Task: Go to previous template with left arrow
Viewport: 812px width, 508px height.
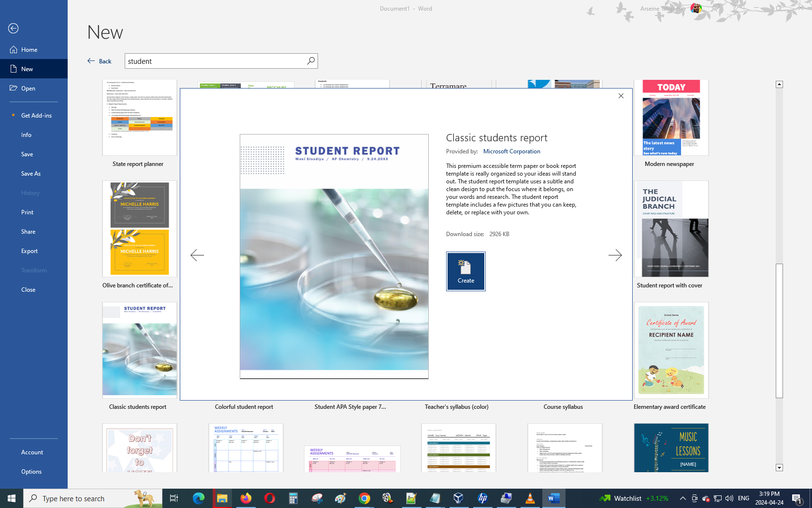Action: pos(197,255)
